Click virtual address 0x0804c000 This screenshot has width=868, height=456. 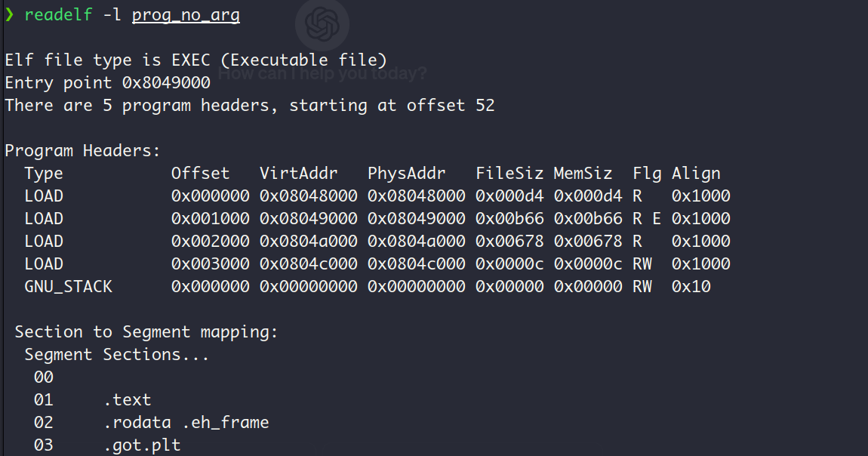pos(309,264)
